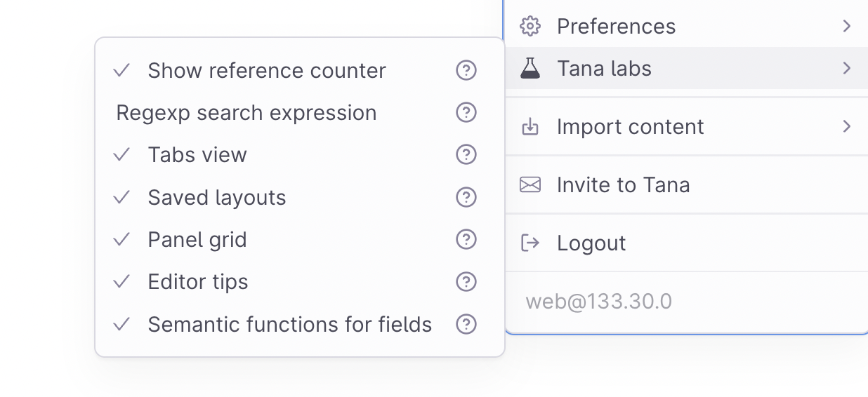Open help icon next to Tabs view
The height and width of the screenshot is (397, 868).
466,154
